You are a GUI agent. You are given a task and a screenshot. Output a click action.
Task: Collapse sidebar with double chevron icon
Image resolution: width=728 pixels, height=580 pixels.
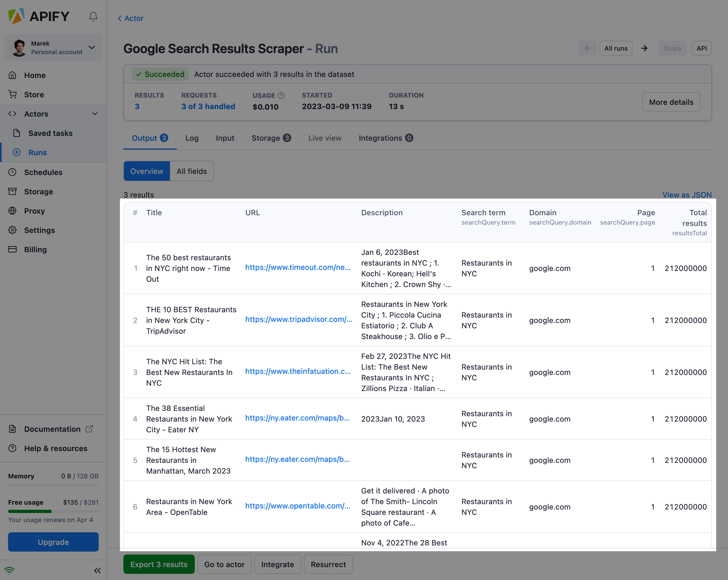97,571
